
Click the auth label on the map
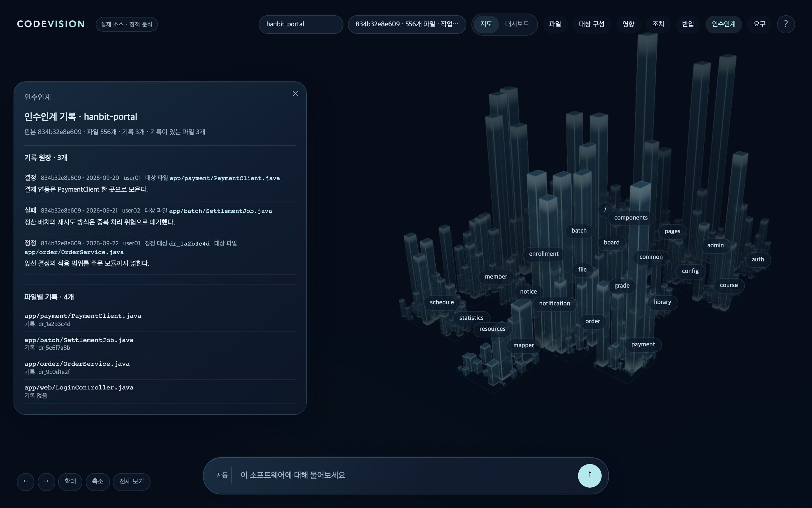coord(758,259)
